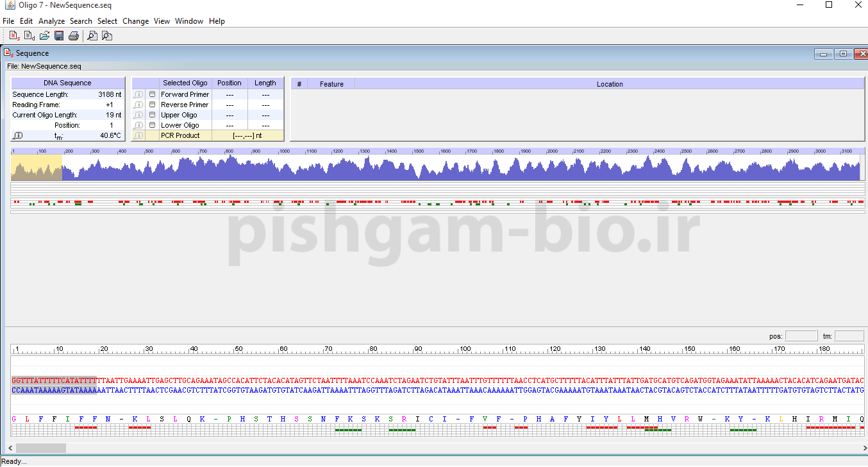Image resolution: width=868 pixels, height=467 pixels.
Task: Open a file with the folder icon
Action: (44, 36)
